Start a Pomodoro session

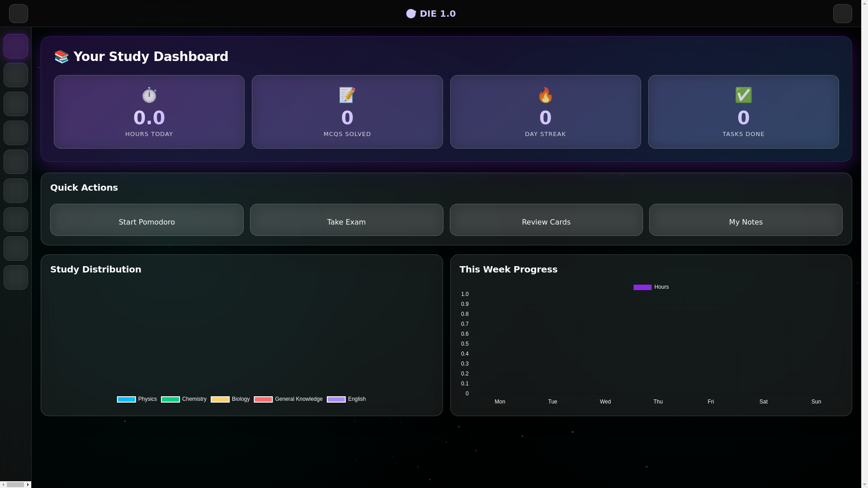click(x=147, y=220)
